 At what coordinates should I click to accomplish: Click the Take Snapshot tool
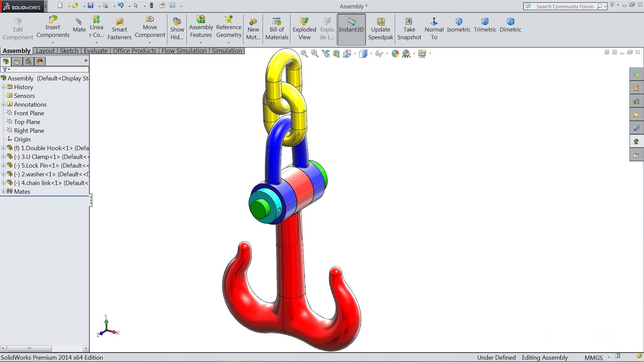pos(409,28)
